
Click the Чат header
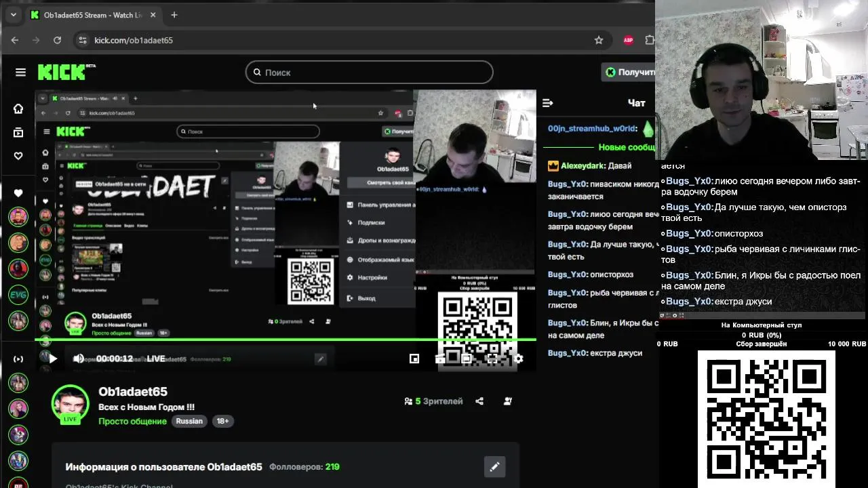click(636, 103)
